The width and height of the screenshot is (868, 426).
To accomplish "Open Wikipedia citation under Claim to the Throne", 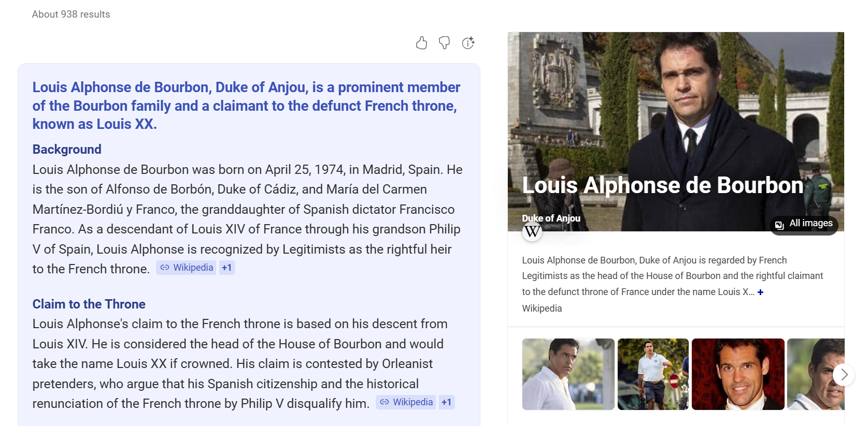I will 406,402.
